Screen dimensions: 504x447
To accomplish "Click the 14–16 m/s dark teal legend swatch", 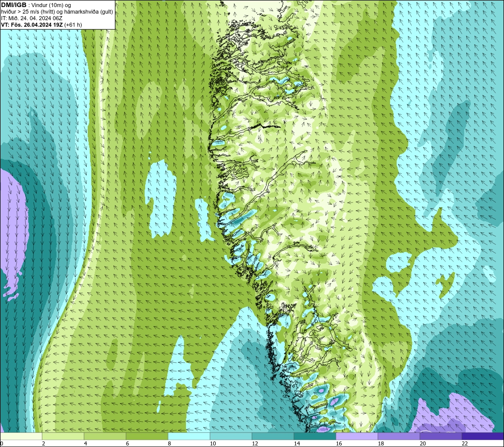I will click(314, 436).
